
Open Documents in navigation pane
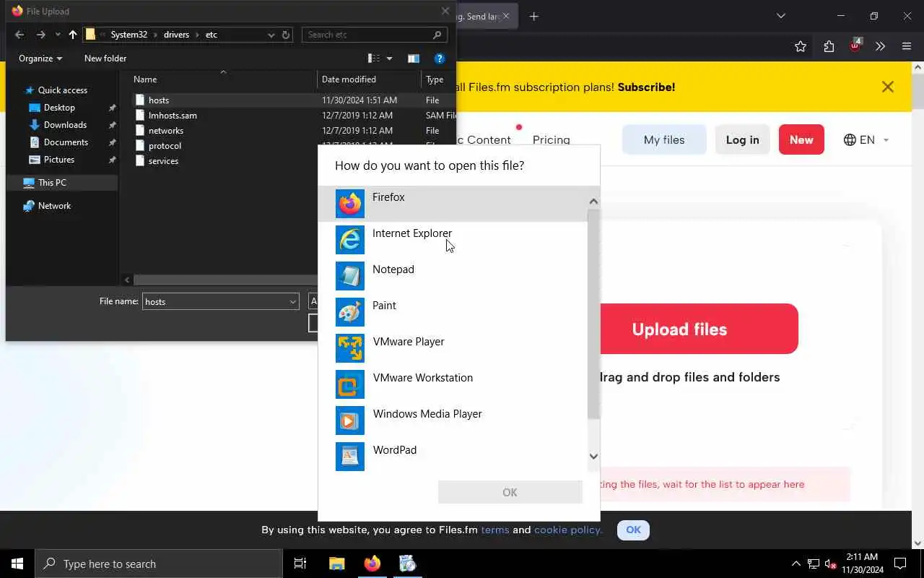point(66,142)
